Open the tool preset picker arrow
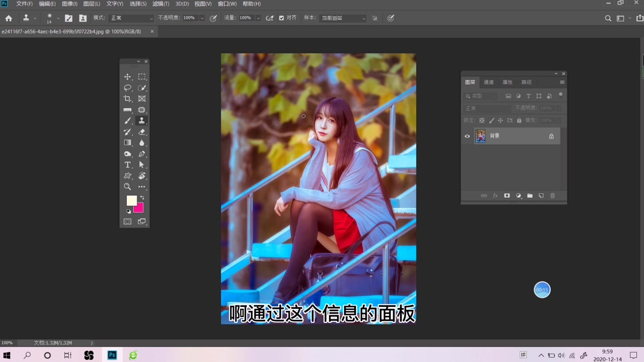 tap(35, 18)
